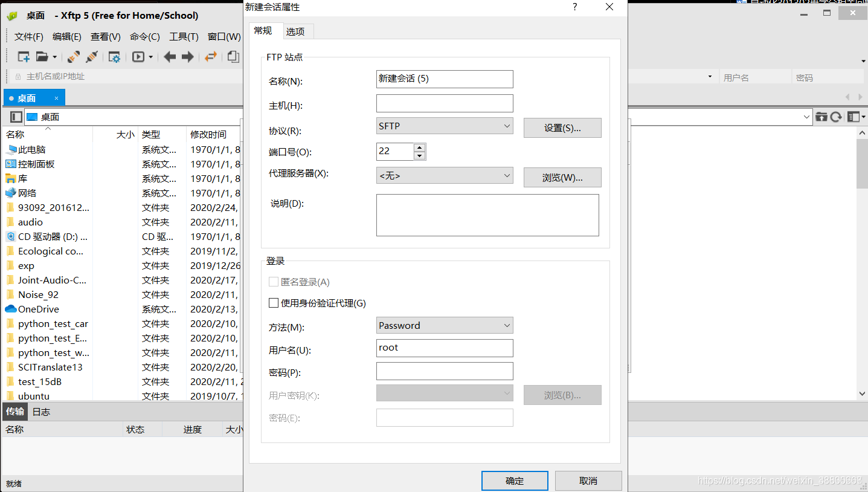
Task: Increase port number with up spinner
Action: click(x=420, y=147)
